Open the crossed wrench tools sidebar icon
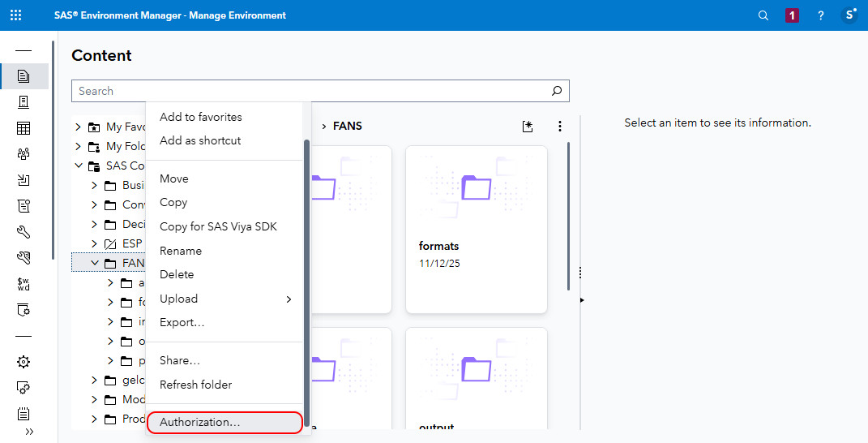 [24, 258]
